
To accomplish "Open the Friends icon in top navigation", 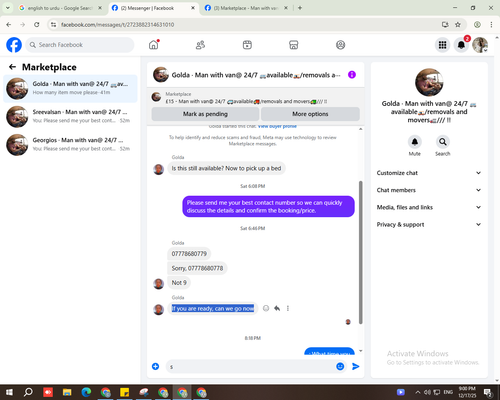I will [x=200, y=45].
